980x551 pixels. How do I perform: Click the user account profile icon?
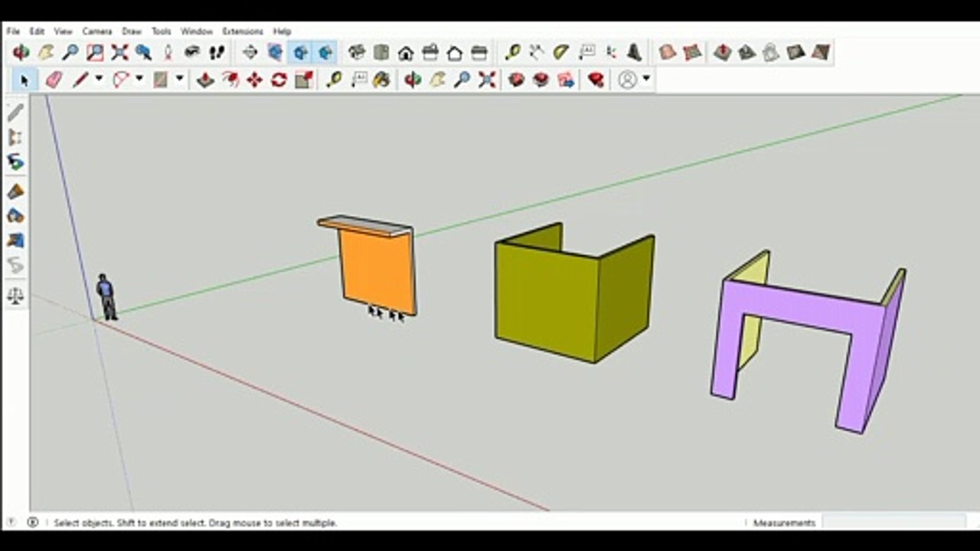627,80
